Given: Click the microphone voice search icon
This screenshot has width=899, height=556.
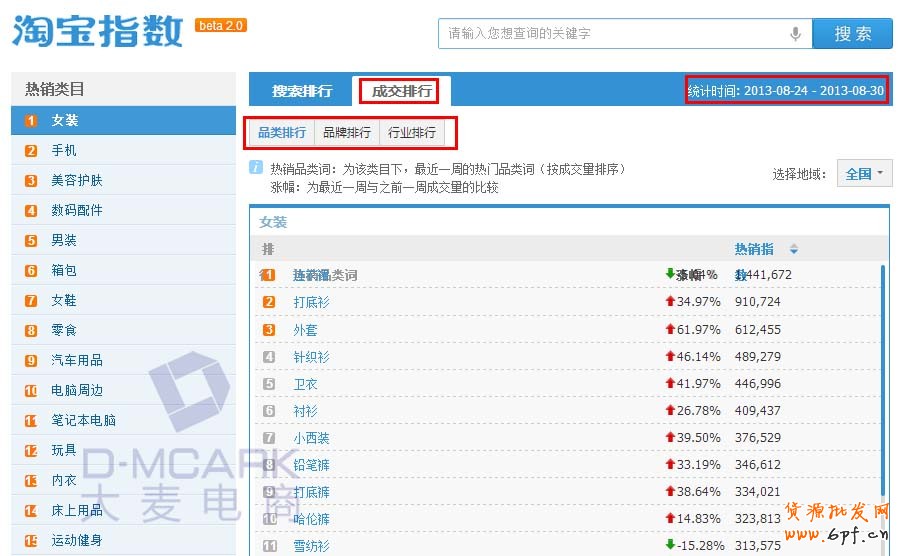Looking at the screenshot, I should pos(795,34).
